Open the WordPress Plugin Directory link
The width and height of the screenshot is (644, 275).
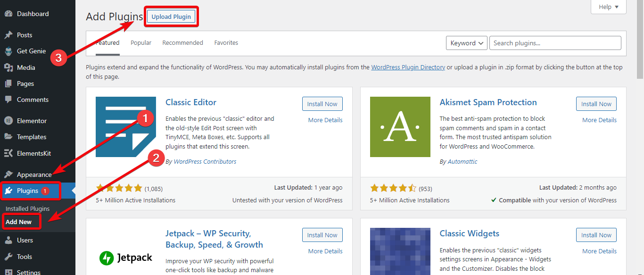[408, 67]
